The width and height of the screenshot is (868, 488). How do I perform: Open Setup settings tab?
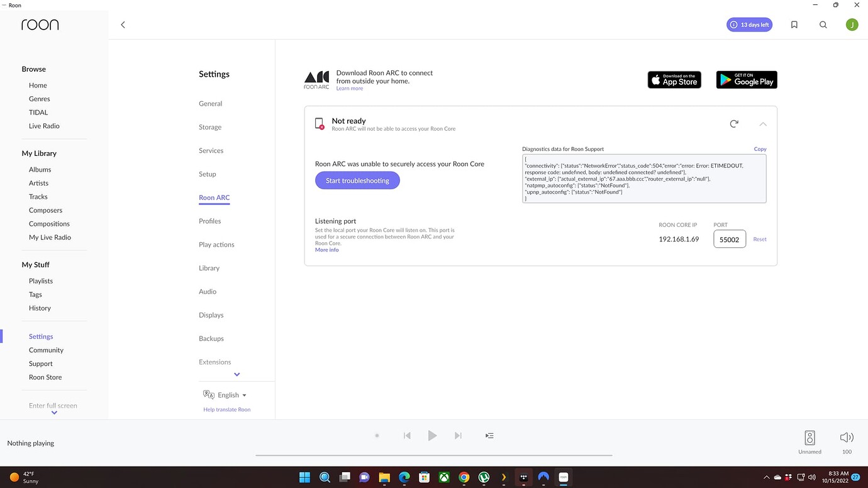(207, 174)
